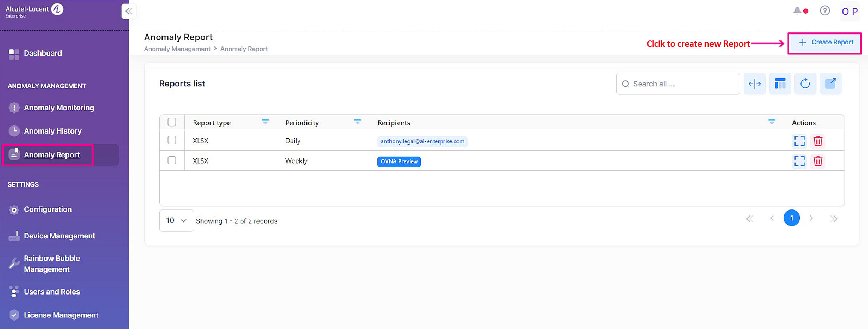Click the column resize fit icon
The height and width of the screenshot is (329, 868).
tap(754, 84)
